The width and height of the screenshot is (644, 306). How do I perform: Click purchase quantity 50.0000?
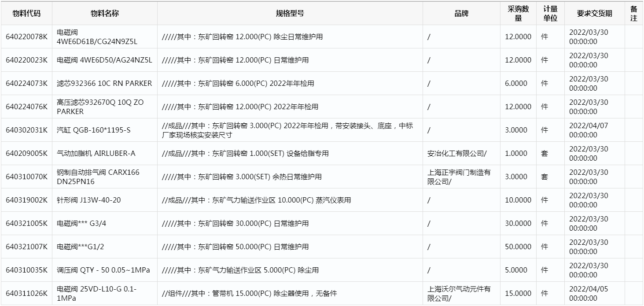(518, 247)
